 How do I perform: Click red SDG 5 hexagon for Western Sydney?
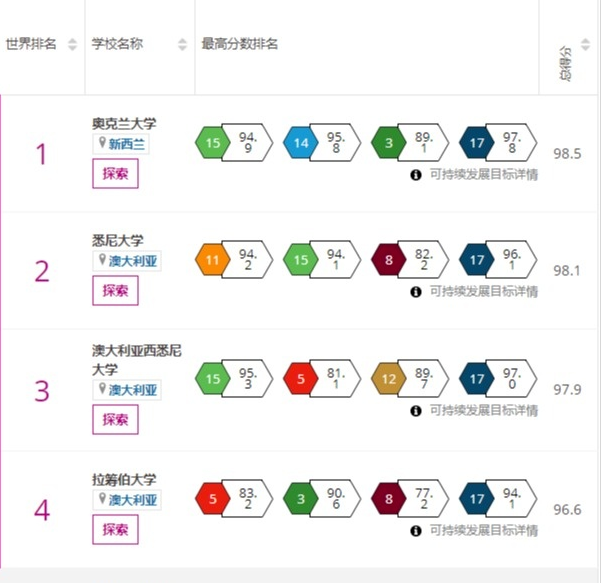click(300, 379)
